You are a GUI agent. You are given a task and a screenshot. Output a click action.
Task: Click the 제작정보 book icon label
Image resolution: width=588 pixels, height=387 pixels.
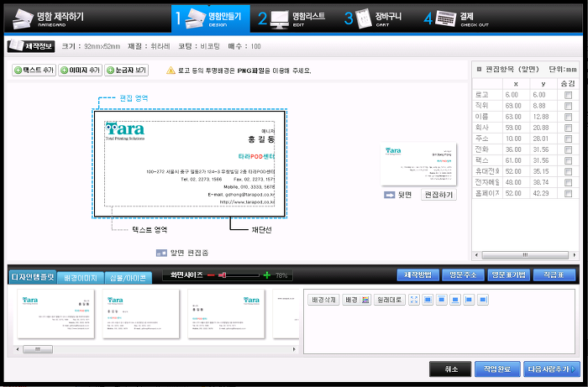coord(31,46)
